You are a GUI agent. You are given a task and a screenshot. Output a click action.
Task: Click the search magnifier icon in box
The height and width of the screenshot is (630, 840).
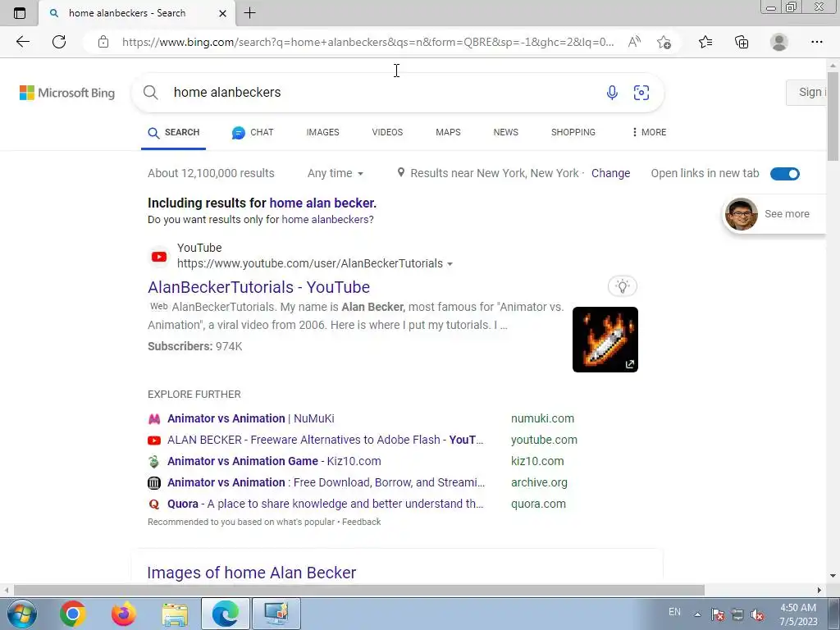pos(151,92)
